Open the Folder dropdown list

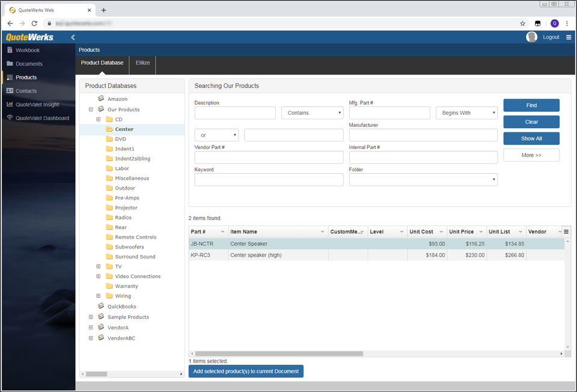423,180
